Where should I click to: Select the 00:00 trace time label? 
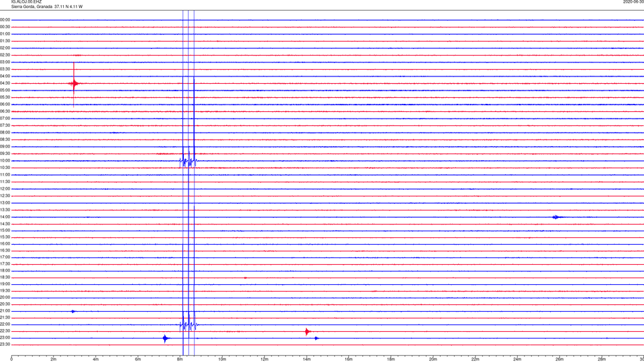[5, 19]
